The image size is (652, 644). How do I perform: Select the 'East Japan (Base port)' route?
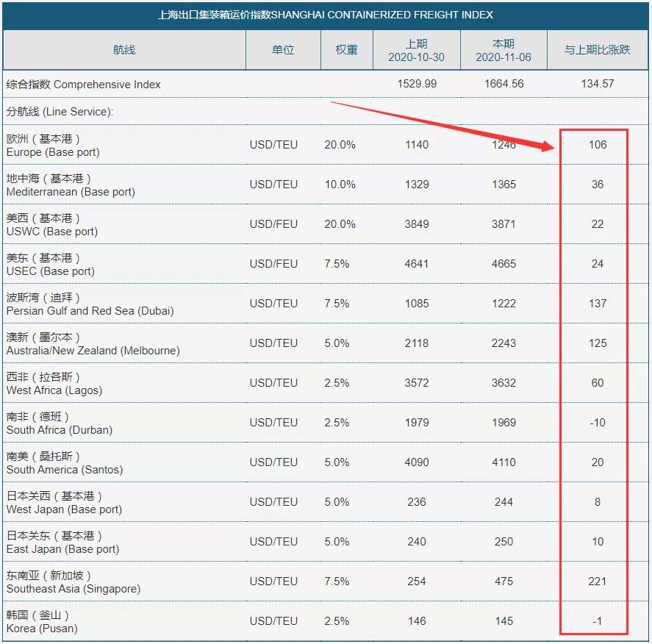click(62, 549)
